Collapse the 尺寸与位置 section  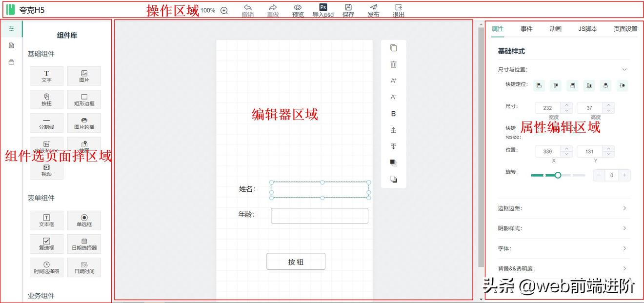click(x=564, y=70)
